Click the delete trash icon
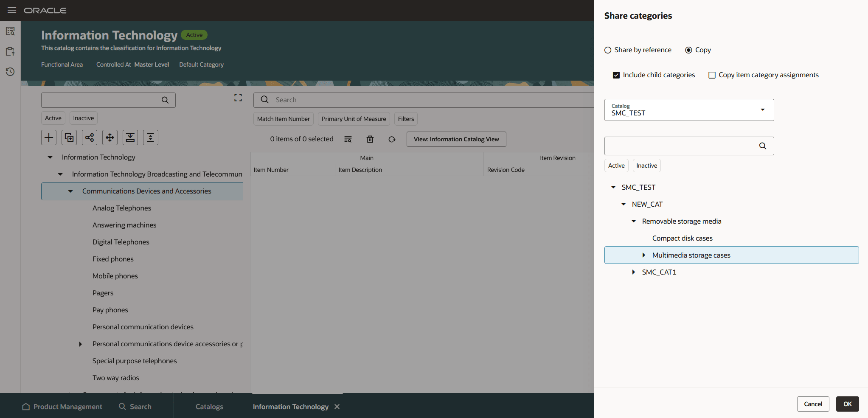 pos(370,139)
